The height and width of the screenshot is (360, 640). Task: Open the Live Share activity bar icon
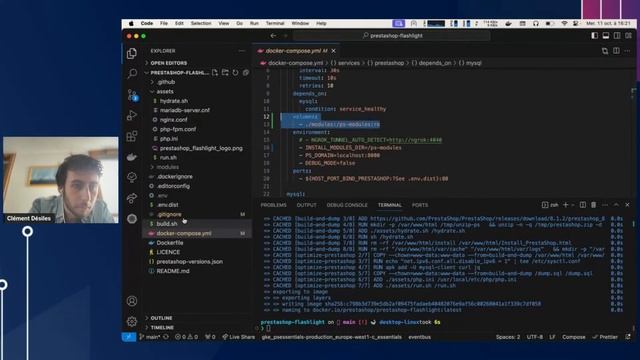point(132,198)
